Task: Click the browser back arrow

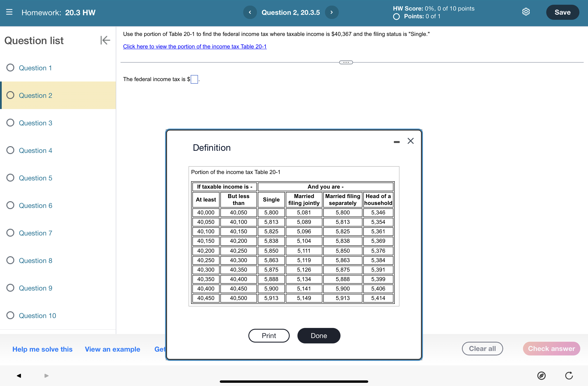Action: pos(19,376)
